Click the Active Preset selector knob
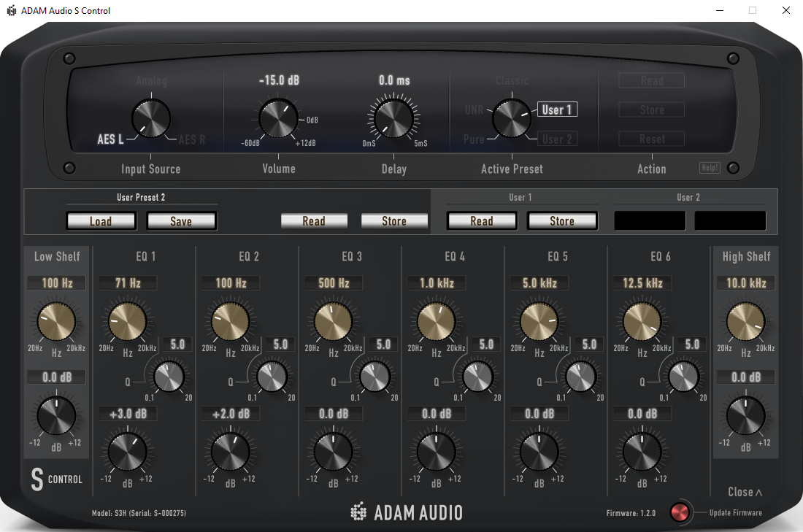The width and height of the screenshot is (803, 532). point(512,119)
